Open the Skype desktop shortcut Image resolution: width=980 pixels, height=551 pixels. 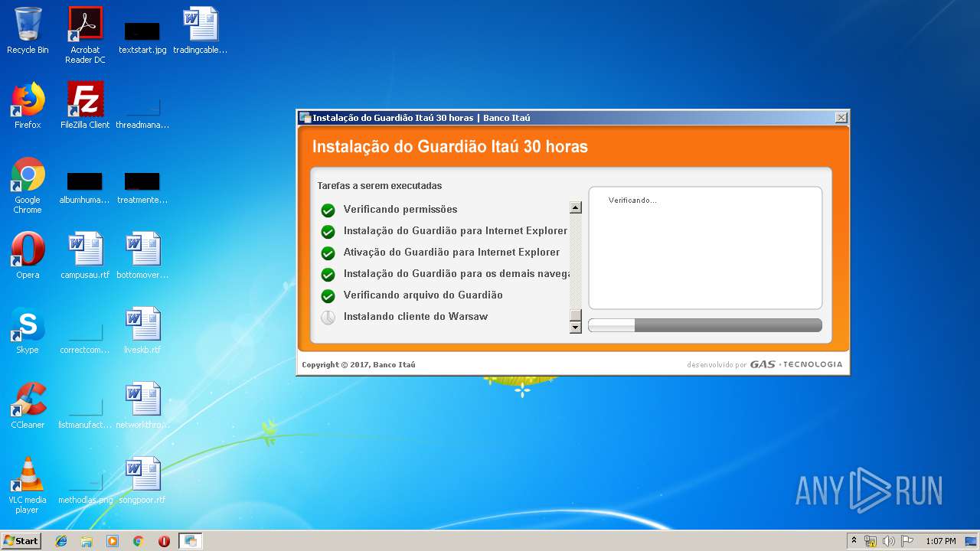tap(28, 331)
